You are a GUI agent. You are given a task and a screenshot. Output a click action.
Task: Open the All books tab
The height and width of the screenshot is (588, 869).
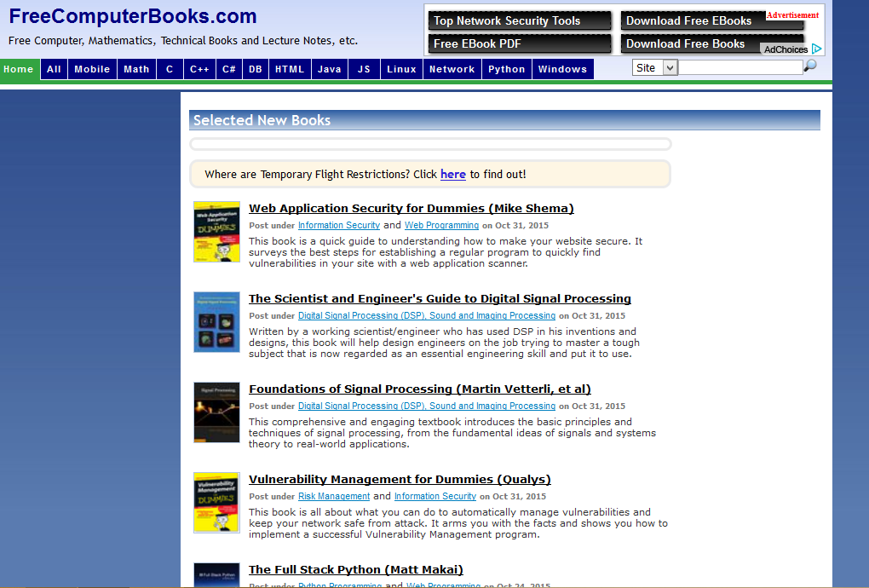(x=54, y=69)
